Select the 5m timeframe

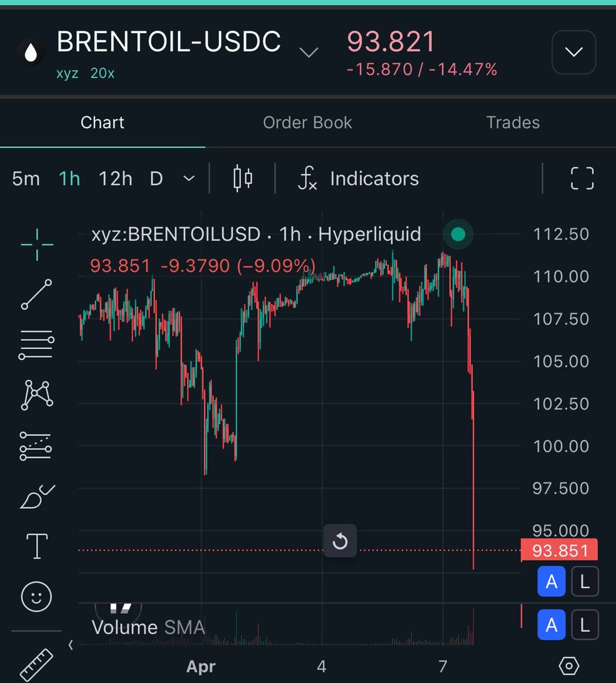tap(26, 179)
